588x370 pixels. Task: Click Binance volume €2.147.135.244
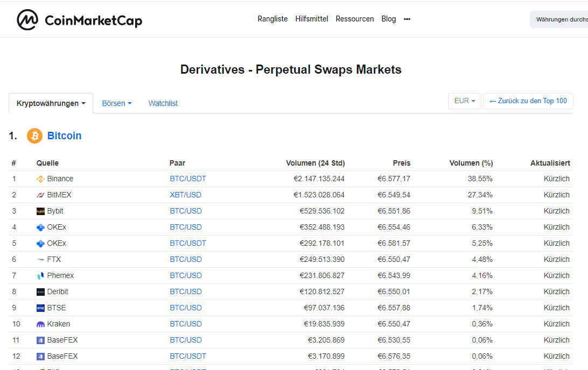319,179
